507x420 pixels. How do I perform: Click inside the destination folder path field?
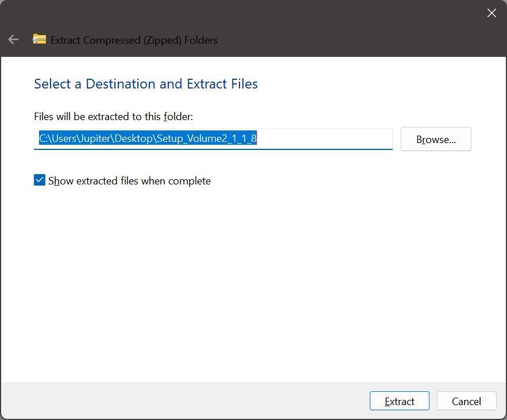[213, 139]
